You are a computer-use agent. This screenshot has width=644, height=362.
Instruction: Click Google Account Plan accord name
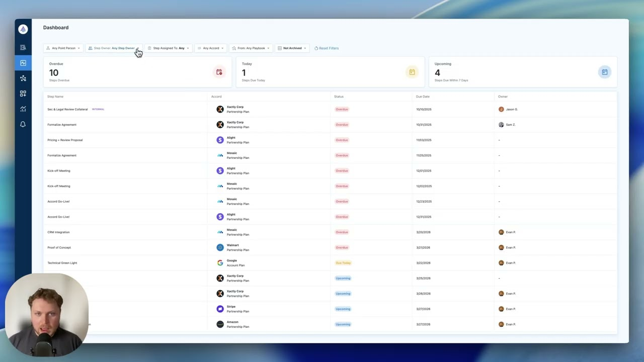tap(235, 263)
